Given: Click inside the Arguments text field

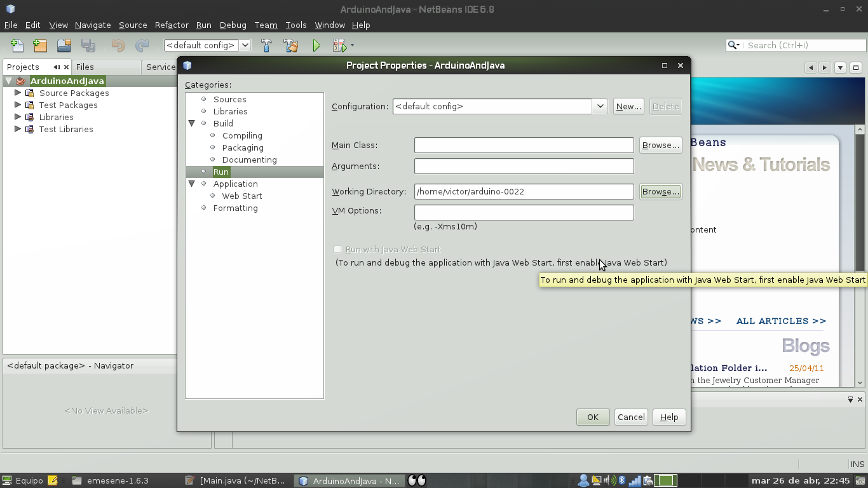Looking at the screenshot, I should pyautogui.click(x=524, y=166).
